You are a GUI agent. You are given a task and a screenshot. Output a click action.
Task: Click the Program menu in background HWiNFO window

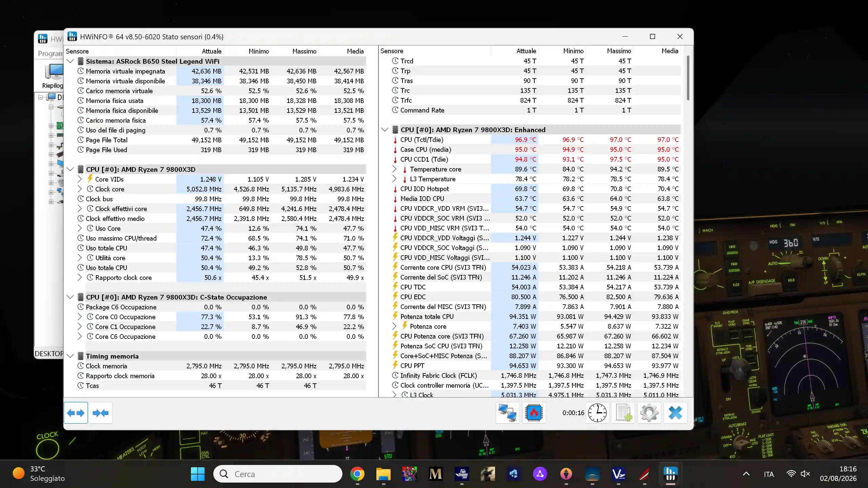click(x=50, y=54)
